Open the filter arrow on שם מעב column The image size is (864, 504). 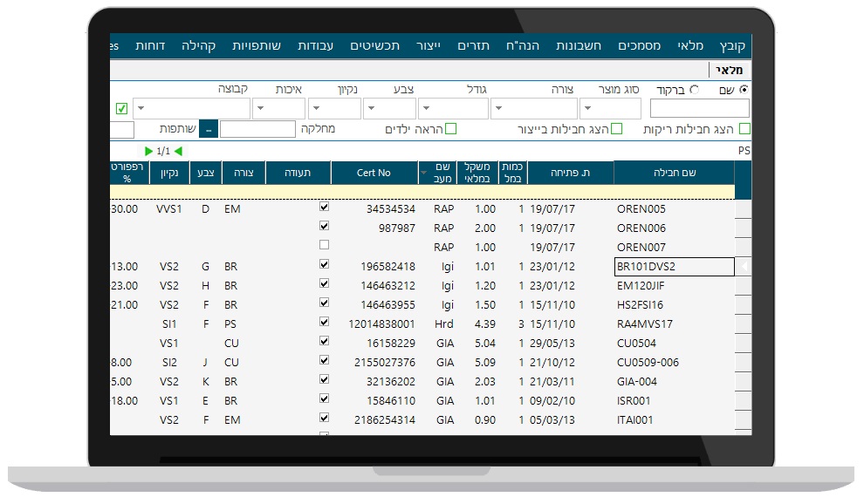424,173
